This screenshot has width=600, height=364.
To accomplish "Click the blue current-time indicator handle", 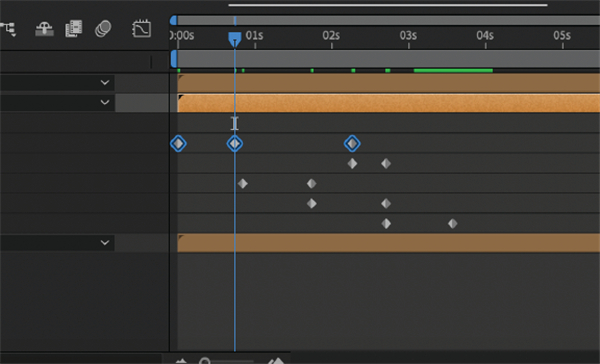I will click(x=235, y=39).
